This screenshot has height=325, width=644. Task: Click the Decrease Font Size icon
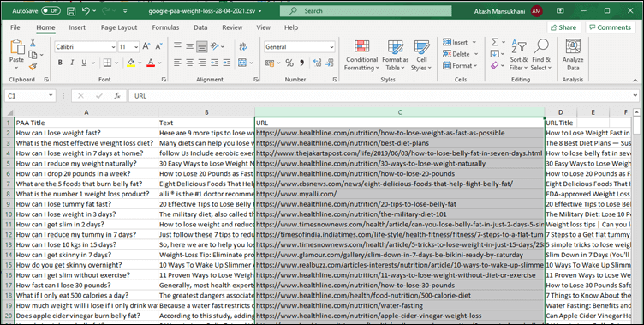[158, 46]
